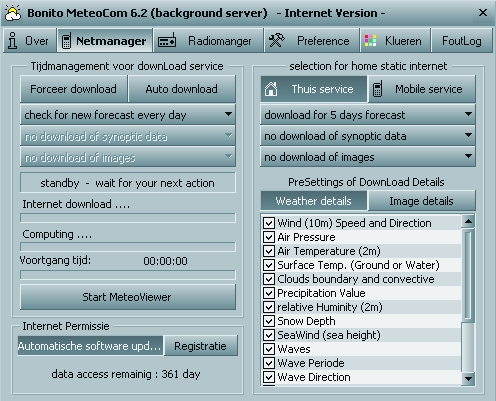
Task: Toggle Precipitation Value checkbox
Action: click(269, 293)
